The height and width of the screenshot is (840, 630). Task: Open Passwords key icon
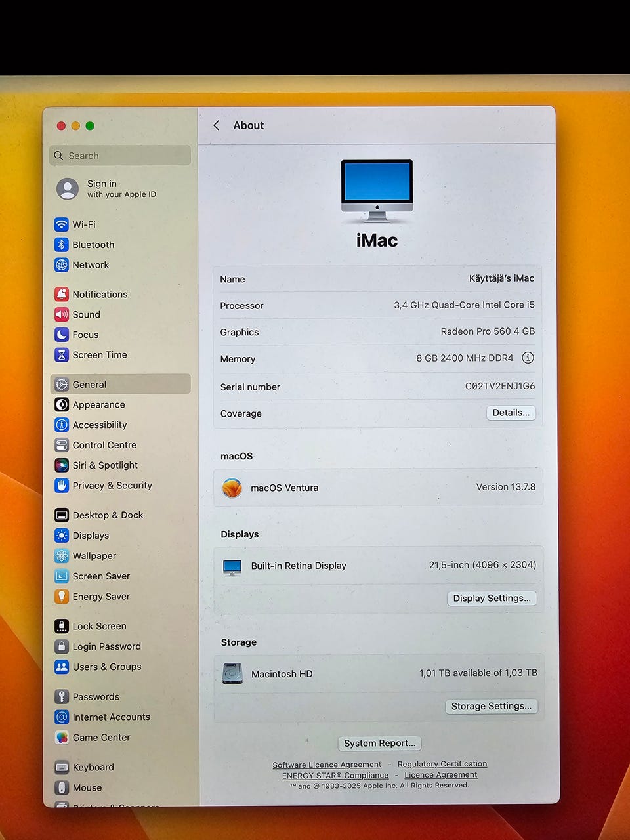click(x=62, y=697)
